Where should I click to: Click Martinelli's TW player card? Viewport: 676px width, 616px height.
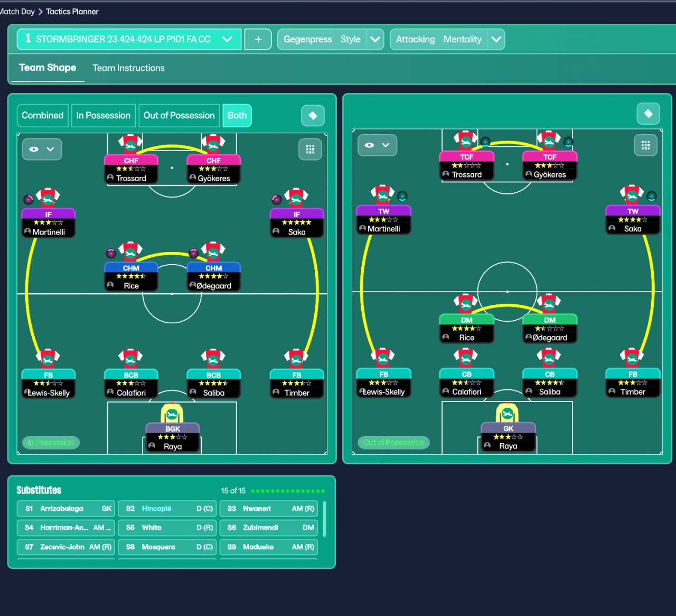click(x=384, y=220)
